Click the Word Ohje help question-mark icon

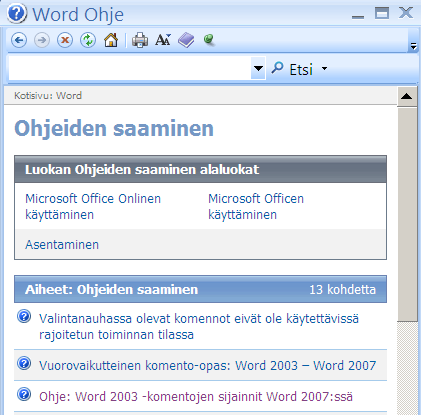[17, 14]
